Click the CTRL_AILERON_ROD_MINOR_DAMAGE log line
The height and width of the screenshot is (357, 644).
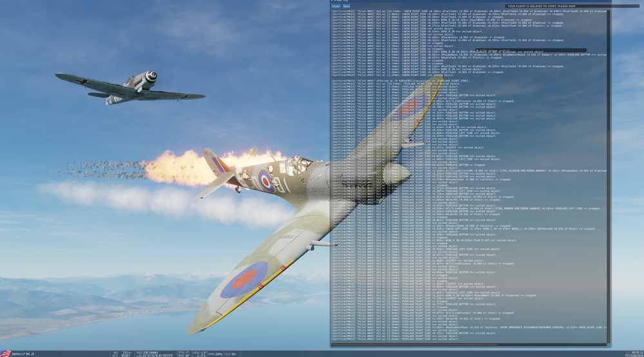coord(469,170)
